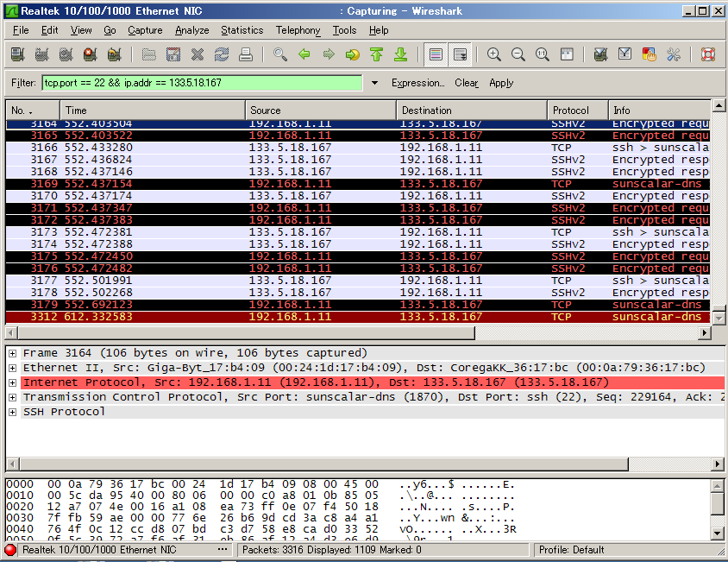
Task: Stop the running capture icon
Action: 90,54
